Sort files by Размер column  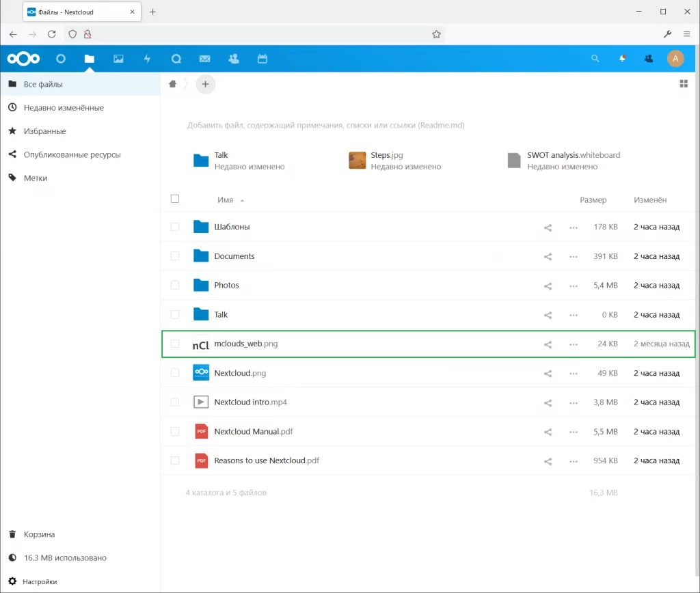pyautogui.click(x=593, y=200)
